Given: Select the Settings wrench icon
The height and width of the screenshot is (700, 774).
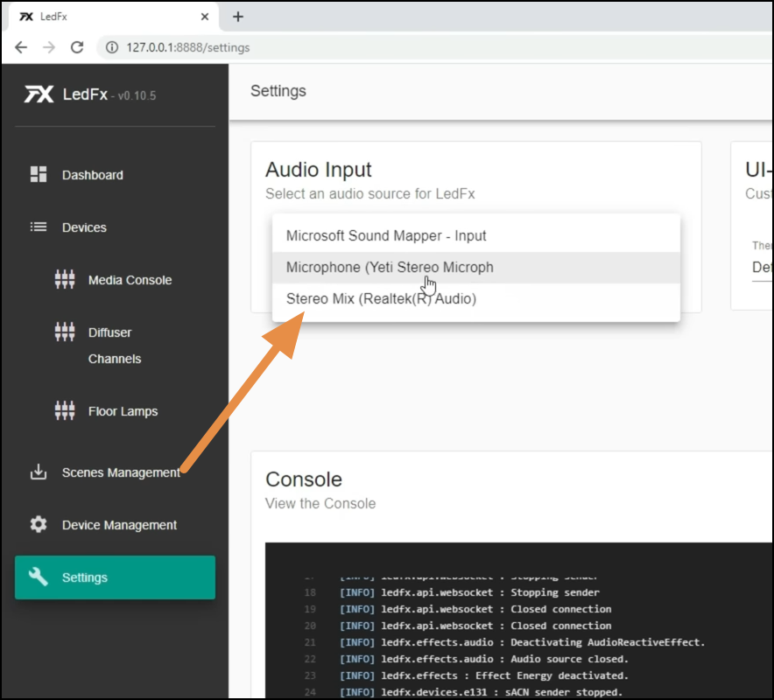Looking at the screenshot, I should [x=39, y=577].
